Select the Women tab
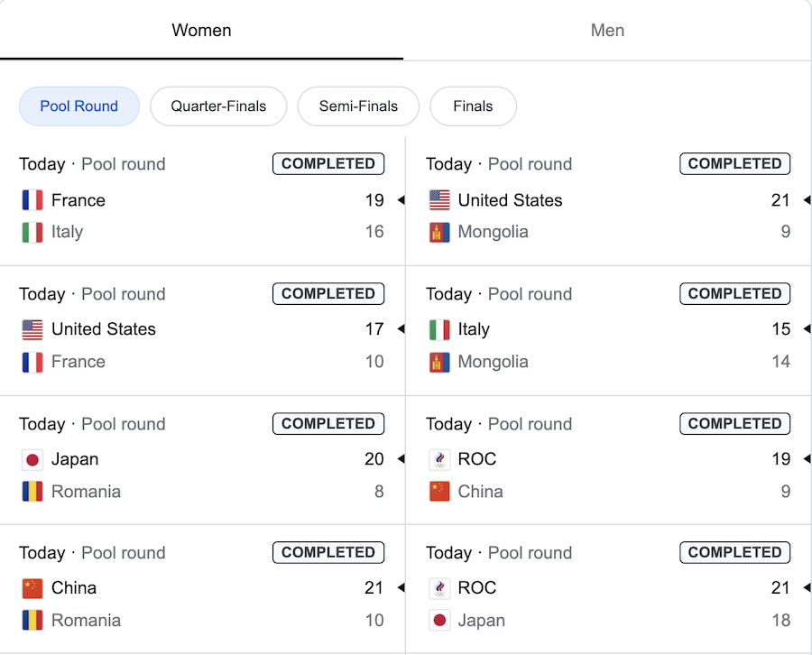Image resolution: width=812 pixels, height=655 pixels. pos(201,30)
